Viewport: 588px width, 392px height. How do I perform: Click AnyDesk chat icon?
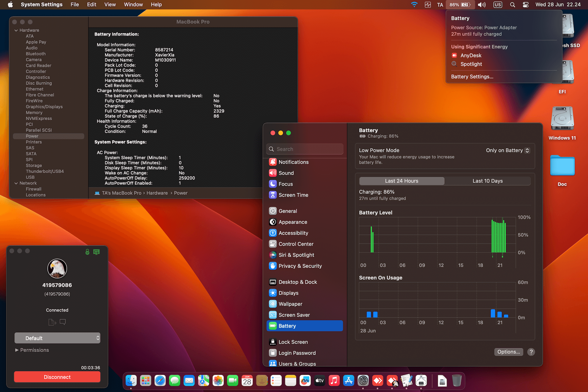pos(63,322)
